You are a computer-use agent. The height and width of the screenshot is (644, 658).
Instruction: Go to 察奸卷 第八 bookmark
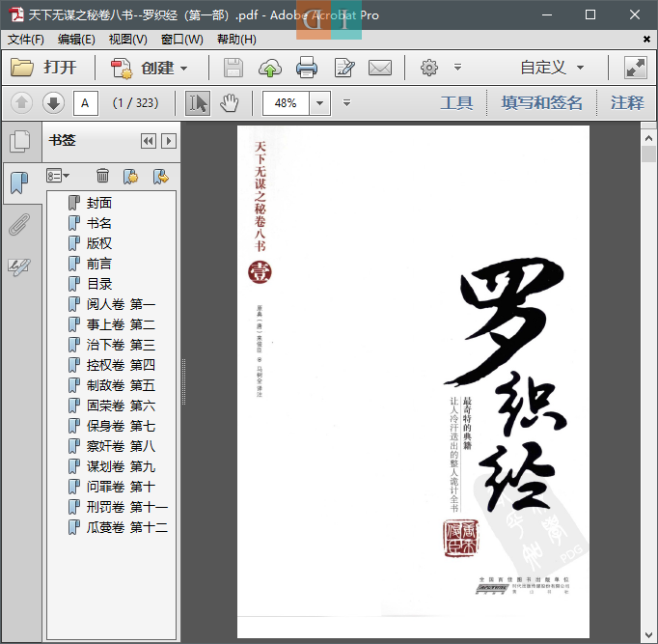(121, 446)
